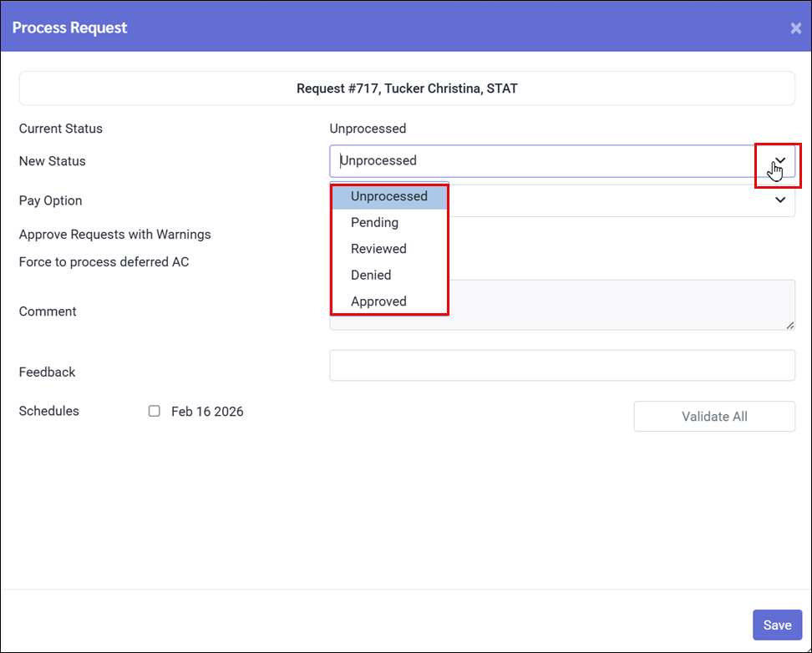Expand the Pay Option dropdown arrow
Screen dimensions: 812x653
point(780,200)
